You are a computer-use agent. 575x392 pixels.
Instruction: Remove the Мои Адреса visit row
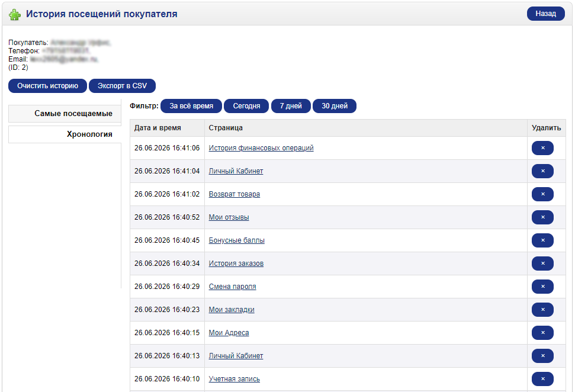coord(542,333)
